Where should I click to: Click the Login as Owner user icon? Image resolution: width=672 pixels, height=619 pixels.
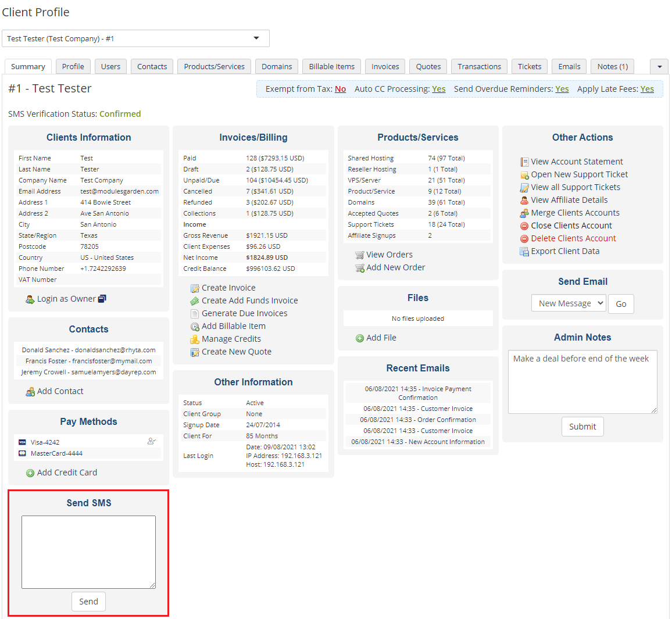coord(30,299)
